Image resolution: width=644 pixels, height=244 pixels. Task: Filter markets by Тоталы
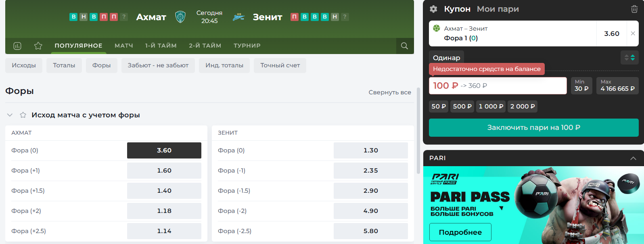coord(64,65)
